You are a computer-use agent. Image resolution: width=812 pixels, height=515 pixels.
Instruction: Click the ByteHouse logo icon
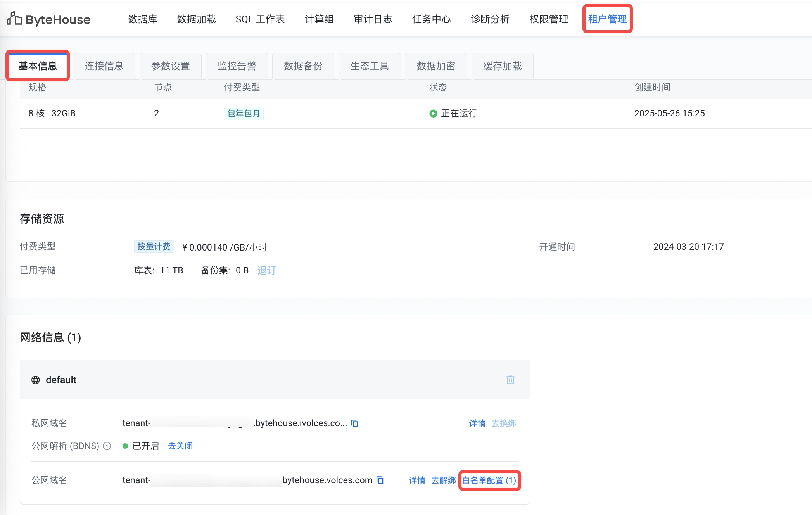(15, 19)
